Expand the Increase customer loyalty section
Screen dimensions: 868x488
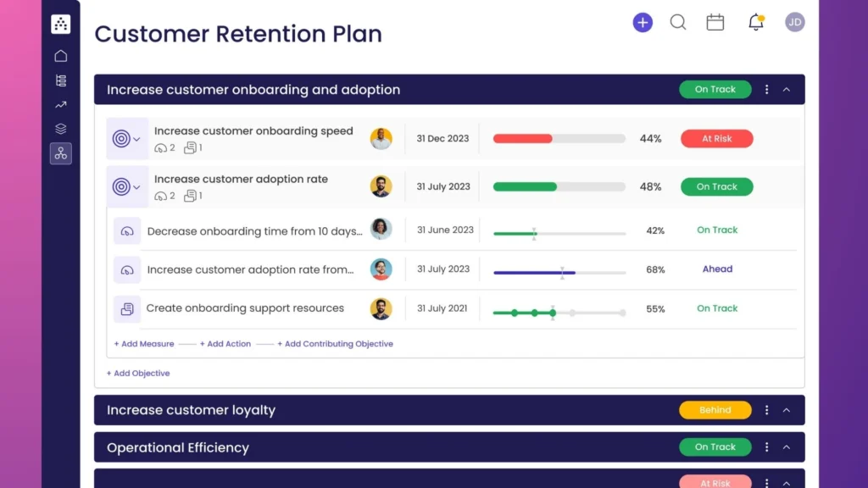(x=787, y=409)
